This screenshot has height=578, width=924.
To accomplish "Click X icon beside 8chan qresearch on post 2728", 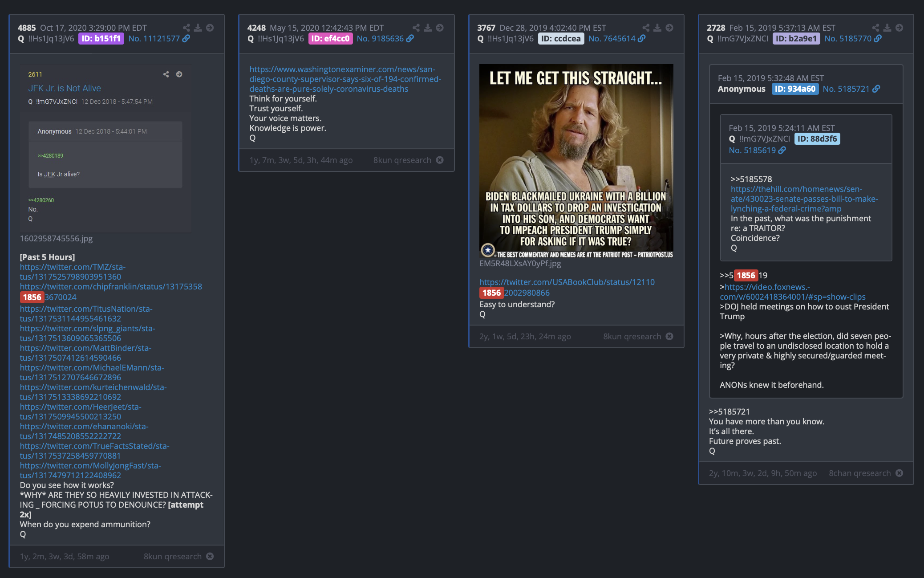I will click(899, 473).
